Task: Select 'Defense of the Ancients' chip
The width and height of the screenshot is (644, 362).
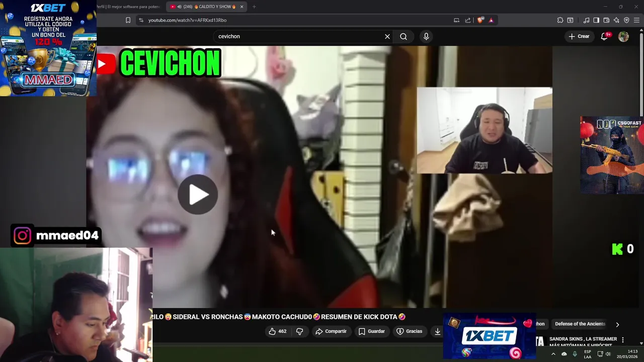Action: (580, 324)
